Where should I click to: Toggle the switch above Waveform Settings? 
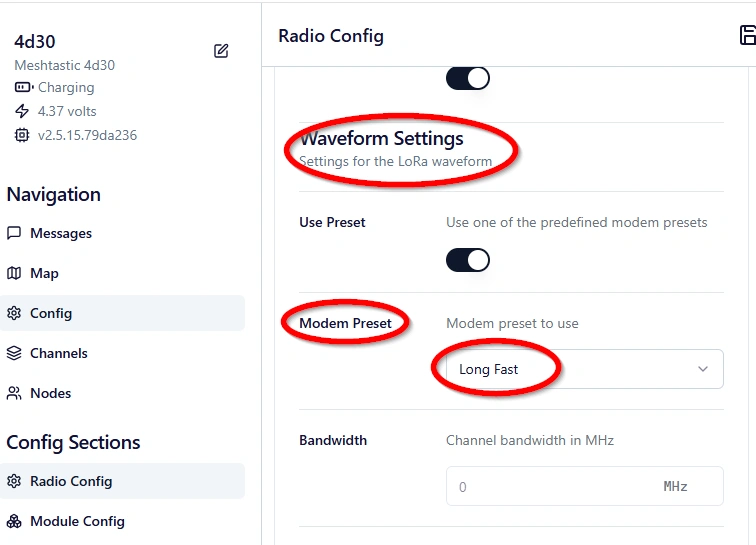[468, 78]
